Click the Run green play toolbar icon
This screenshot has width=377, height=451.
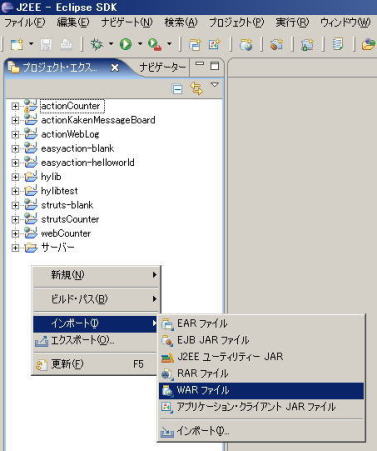point(126,44)
